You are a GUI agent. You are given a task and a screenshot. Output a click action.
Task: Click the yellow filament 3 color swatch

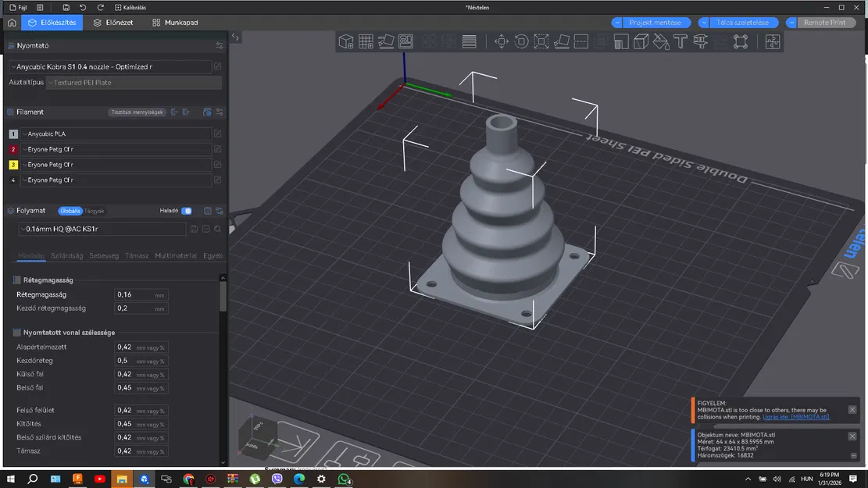click(13, 165)
